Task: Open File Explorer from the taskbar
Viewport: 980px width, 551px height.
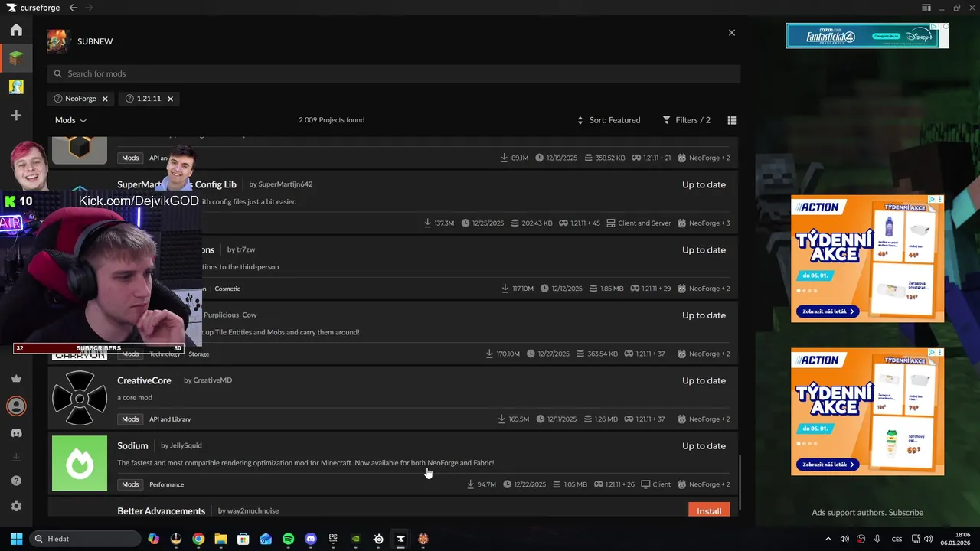Action: [220, 539]
